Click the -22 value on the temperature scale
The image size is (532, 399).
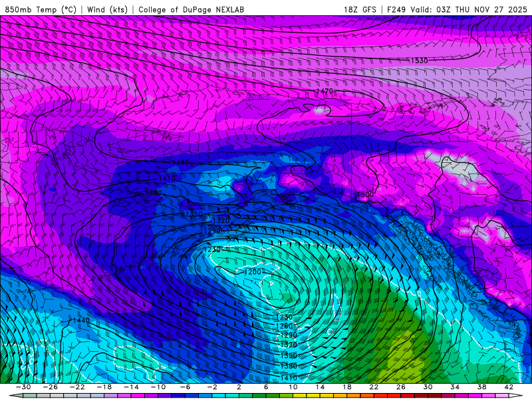click(77, 387)
